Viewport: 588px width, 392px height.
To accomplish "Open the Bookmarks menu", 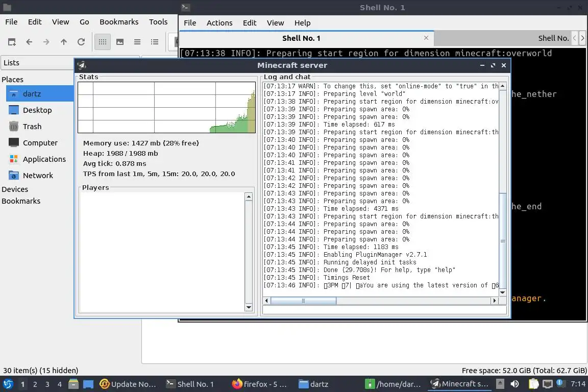I will (x=119, y=22).
